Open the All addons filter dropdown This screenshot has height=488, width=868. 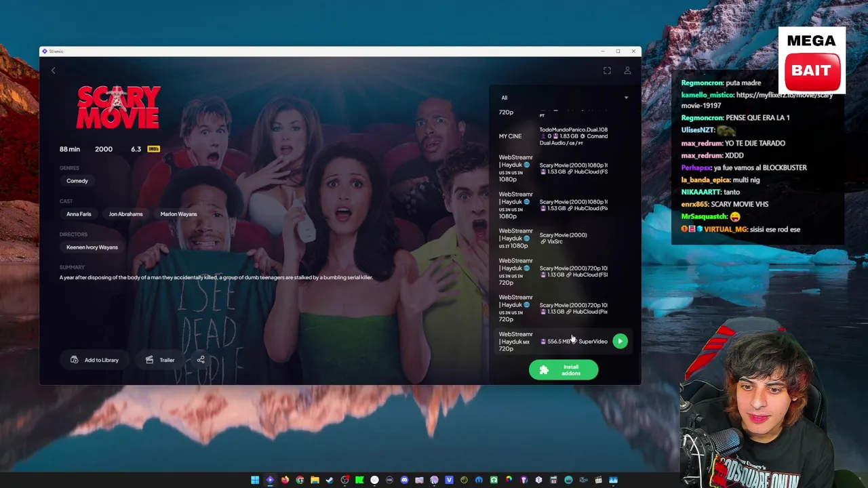pyautogui.click(x=564, y=98)
